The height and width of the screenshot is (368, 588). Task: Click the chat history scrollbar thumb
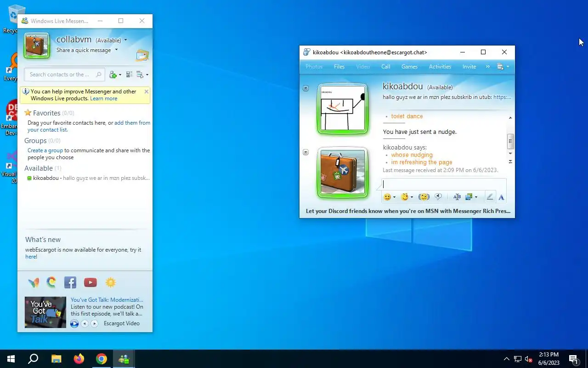[x=510, y=141]
